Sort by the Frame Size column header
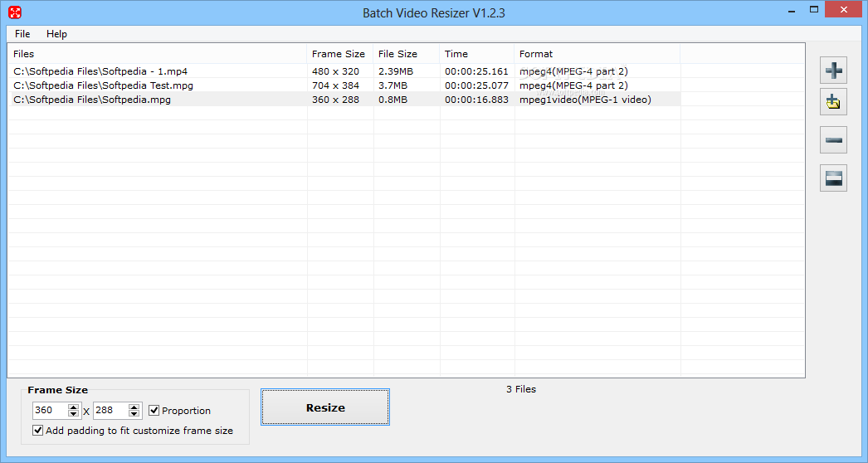Image resolution: width=868 pixels, height=463 pixels. coord(340,54)
